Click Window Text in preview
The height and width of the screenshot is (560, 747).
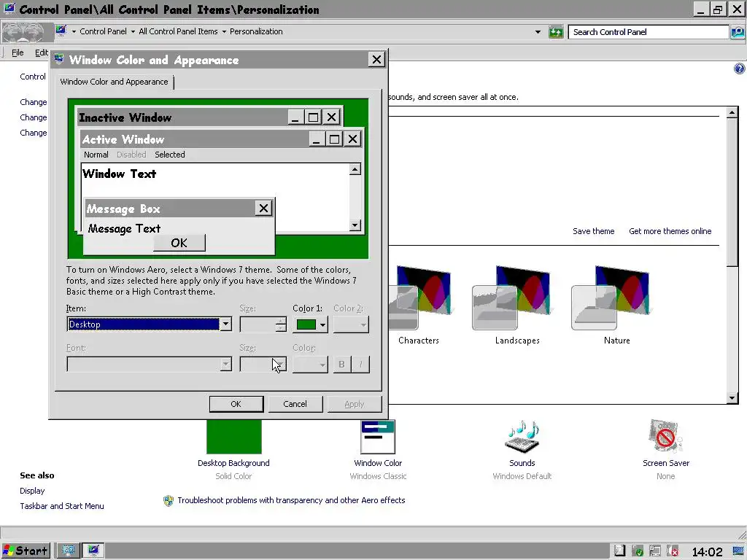pyautogui.click(x=120, y=174)
